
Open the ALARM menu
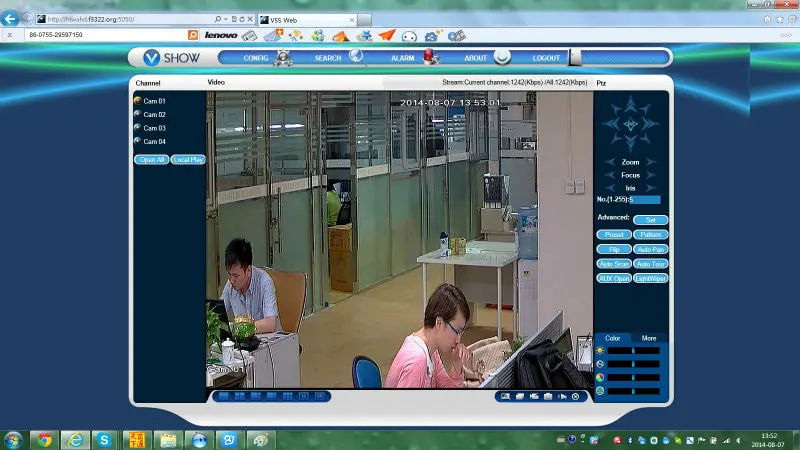coord(403,58)
